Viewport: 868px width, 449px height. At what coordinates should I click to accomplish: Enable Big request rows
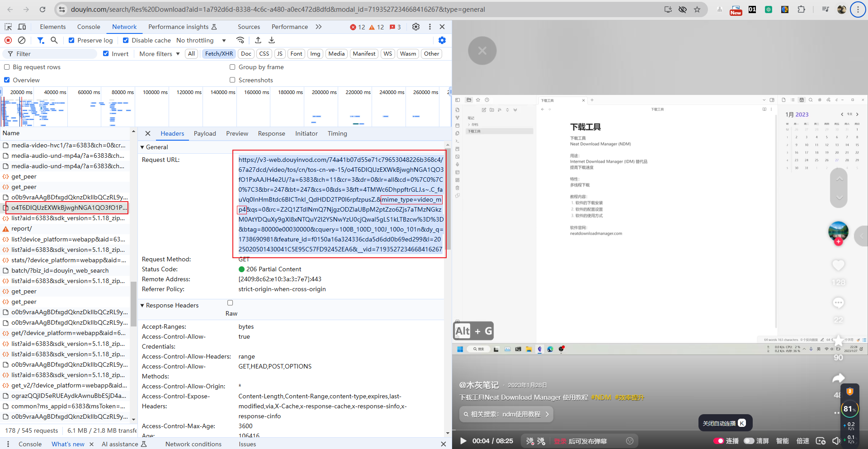(x=7, y=67)
